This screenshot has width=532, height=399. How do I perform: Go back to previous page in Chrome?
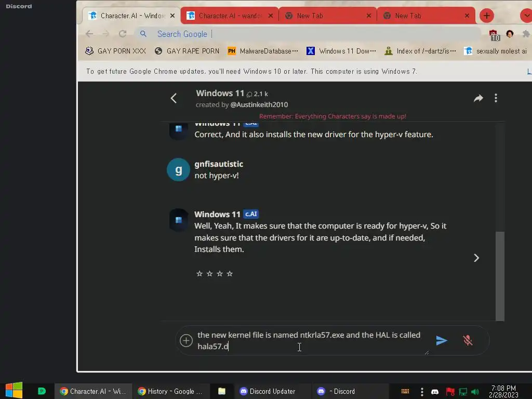[x=89, y=34]
